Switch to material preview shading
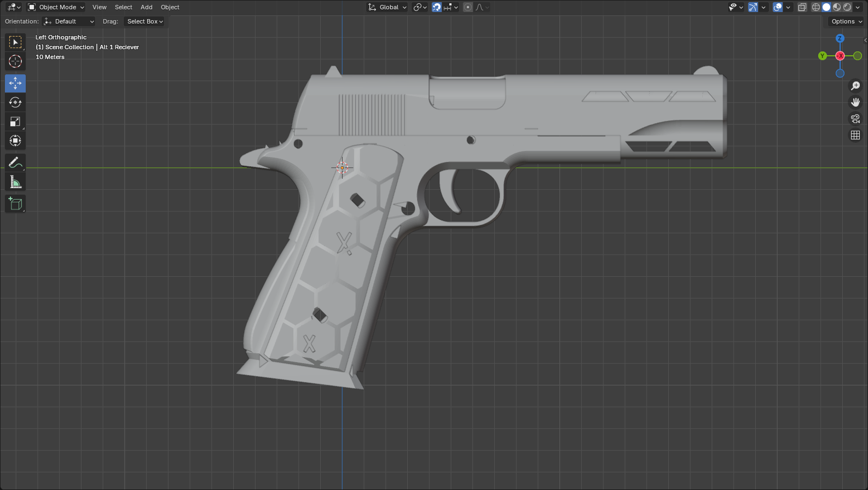The width and height of the screenshot is (868, 490). coord(837,7)
